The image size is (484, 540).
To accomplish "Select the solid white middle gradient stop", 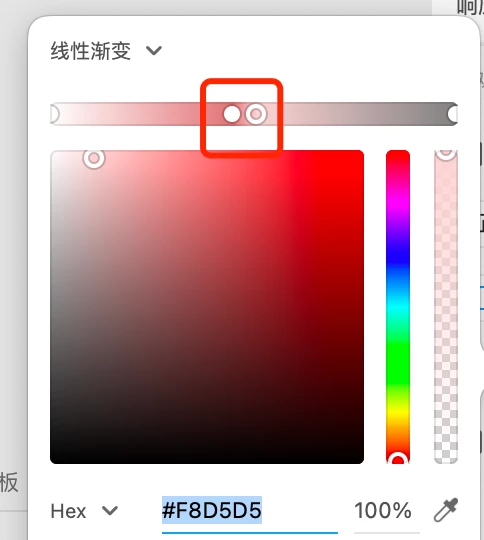I will click(x=232, y=114).
